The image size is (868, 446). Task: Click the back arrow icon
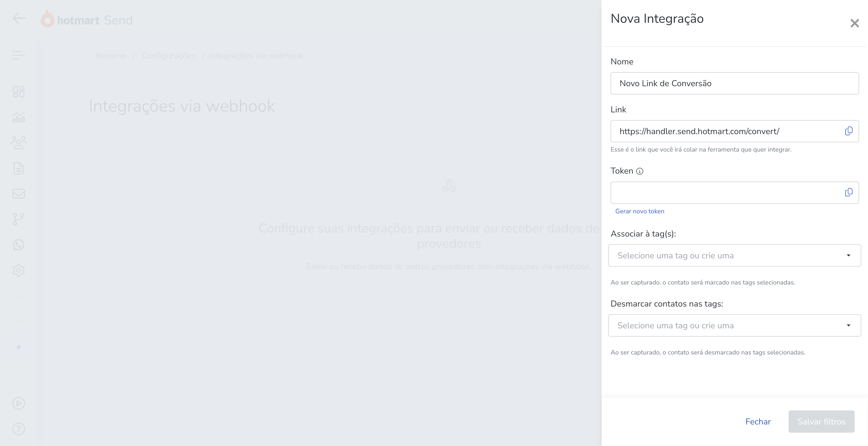[x=19, y=18]
